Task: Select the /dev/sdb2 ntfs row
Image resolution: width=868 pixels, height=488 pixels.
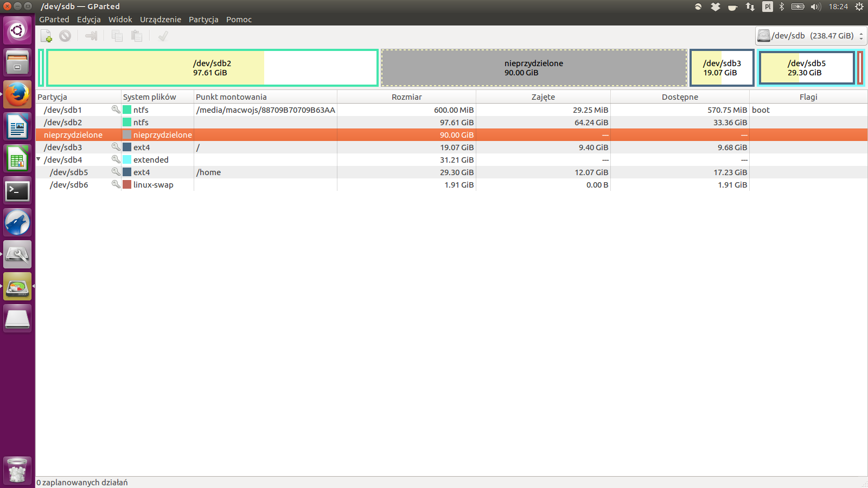Action: 451,122
